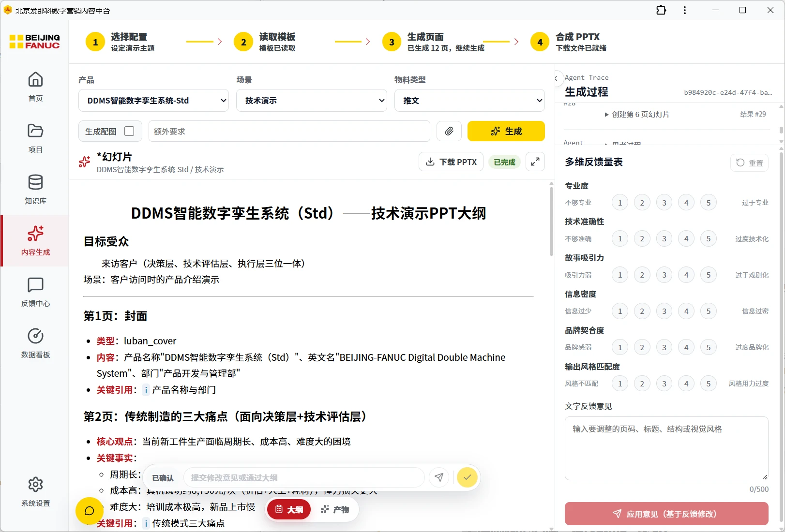Rate 输出风格匹配度 as 3
Screen dimensions: 785x532
pyautogui.click(x=664, y=384)
